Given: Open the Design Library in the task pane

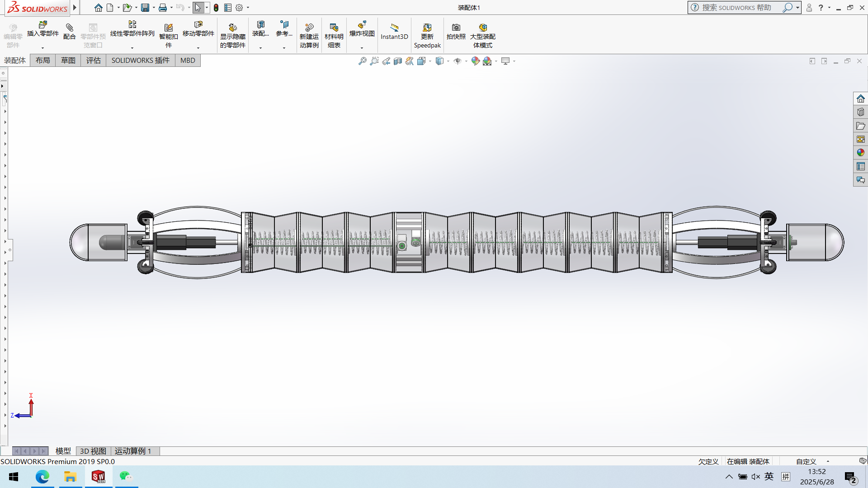Looking at the screenshot, I should pos(860,112).
